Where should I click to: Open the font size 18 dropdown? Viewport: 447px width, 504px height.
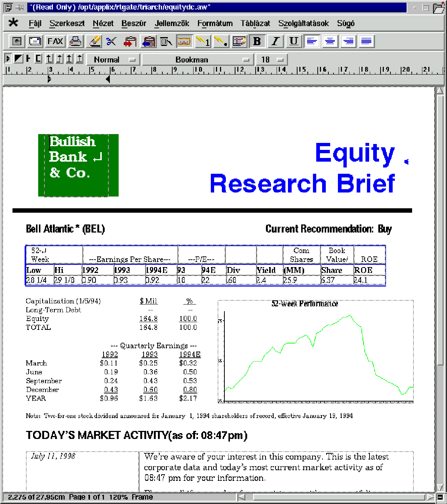pyautogui.click(x=272, y=60)
